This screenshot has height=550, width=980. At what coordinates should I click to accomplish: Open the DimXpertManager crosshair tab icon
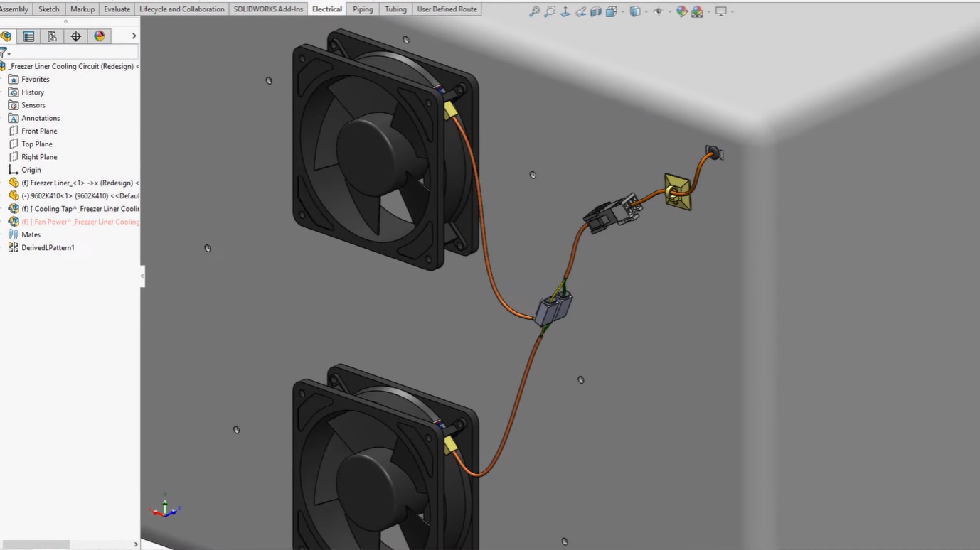(x=76, y=36)
